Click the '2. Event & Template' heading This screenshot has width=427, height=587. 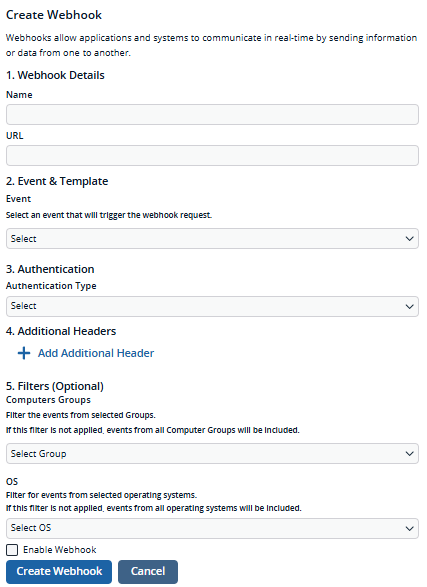point(57,181)
